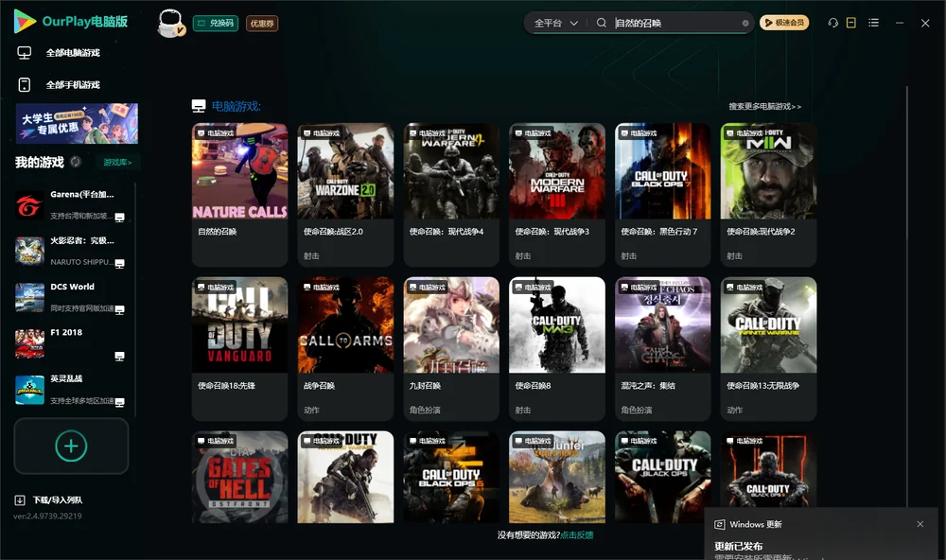
Task: Click the 极速会员 membership button
Action: point(784,23)
